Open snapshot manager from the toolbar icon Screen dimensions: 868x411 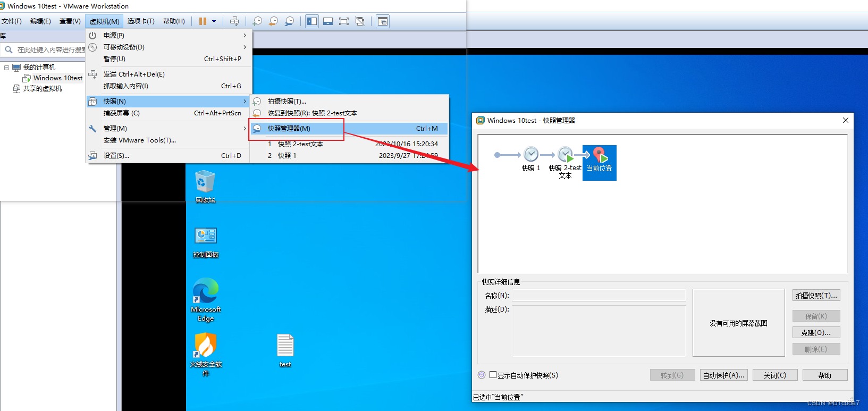pyautogui.click(x=289, y=21)
